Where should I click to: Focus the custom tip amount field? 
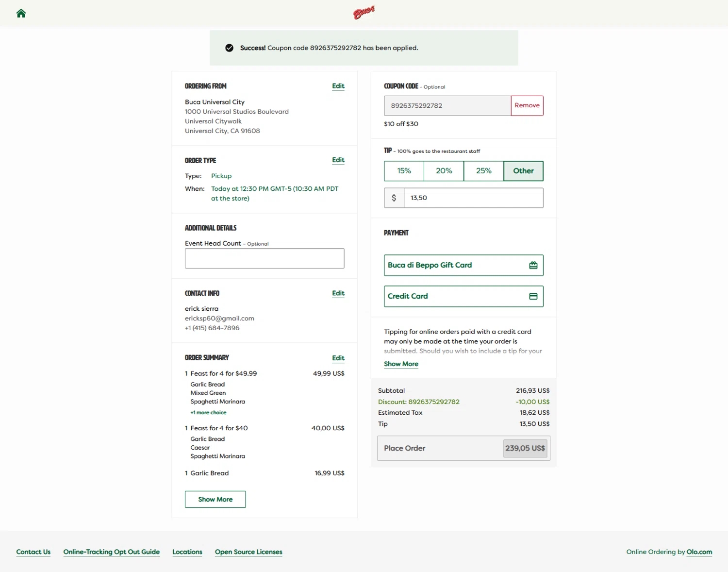pyautogui.click(x=473, y=198)
